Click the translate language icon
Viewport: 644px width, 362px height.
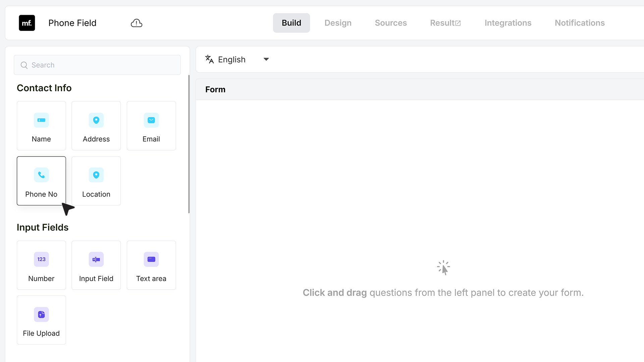coord(209,59)
